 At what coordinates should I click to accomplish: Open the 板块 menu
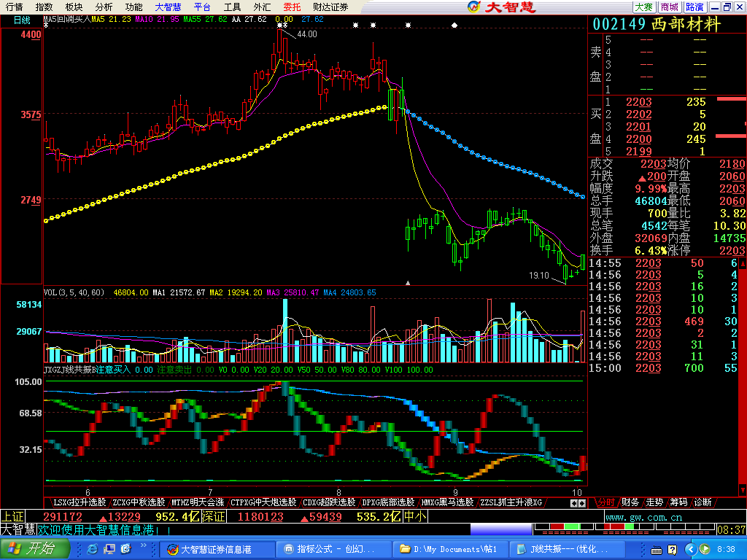click(x=74, y=7)
